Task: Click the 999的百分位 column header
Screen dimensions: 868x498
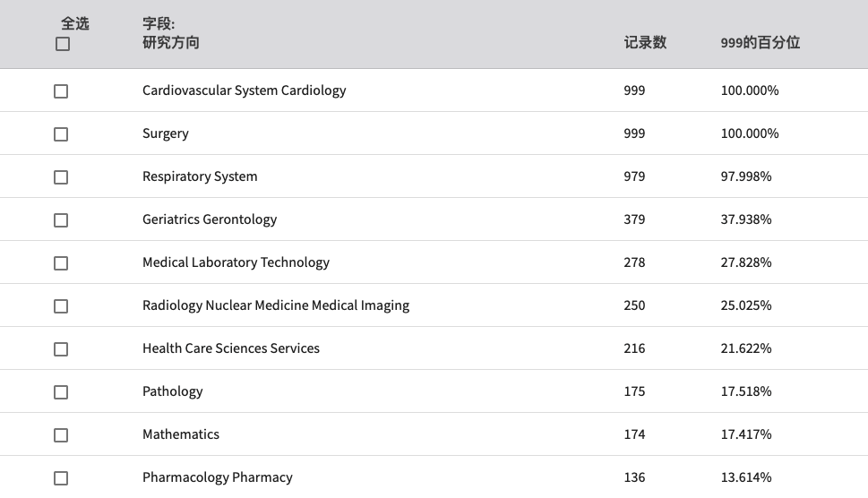Action: point(760,43)
